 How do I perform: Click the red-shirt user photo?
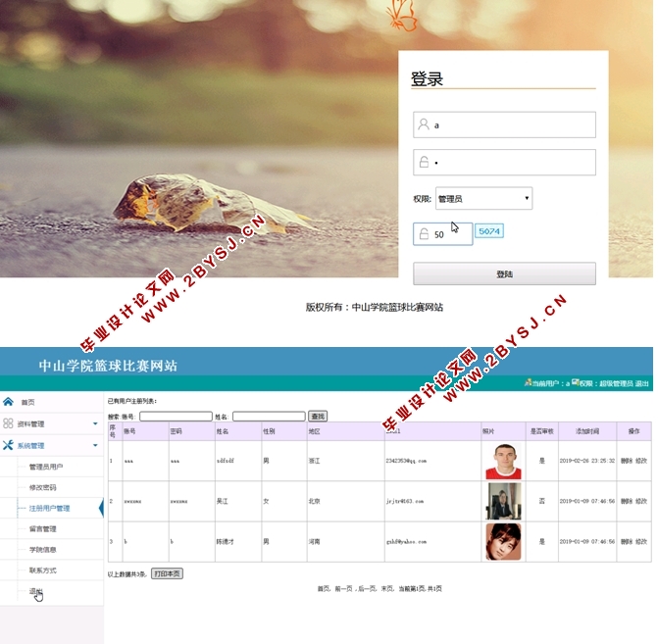tap(503, 461)
